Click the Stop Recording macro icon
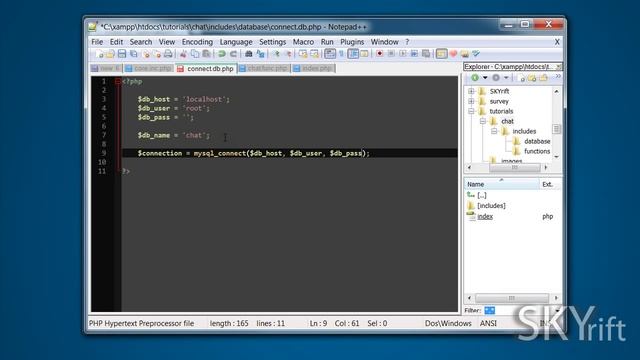 (x=391, y=54)
